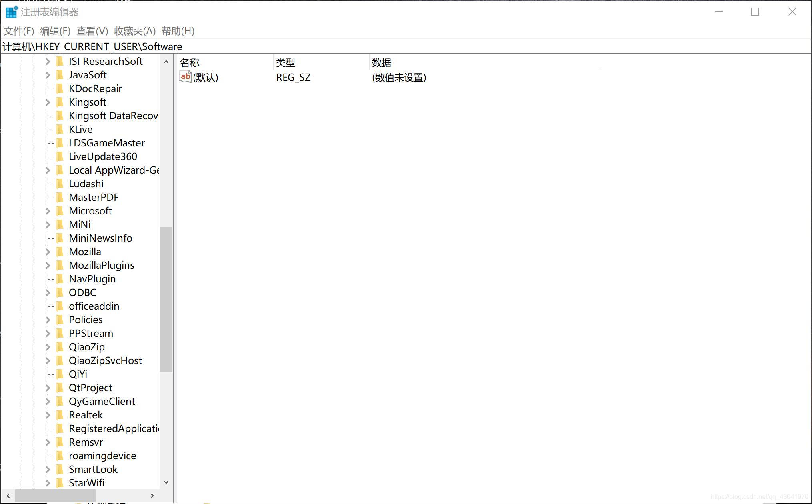Expand the PPStream key
The height and width of the screenshot is (504, 812).
(x=48, y=334)
